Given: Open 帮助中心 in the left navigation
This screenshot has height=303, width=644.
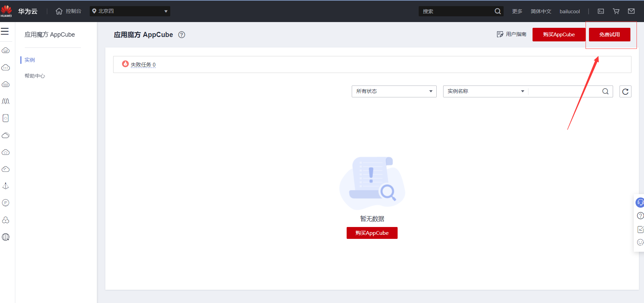Looking at the screenshot, I should point(35,76).
